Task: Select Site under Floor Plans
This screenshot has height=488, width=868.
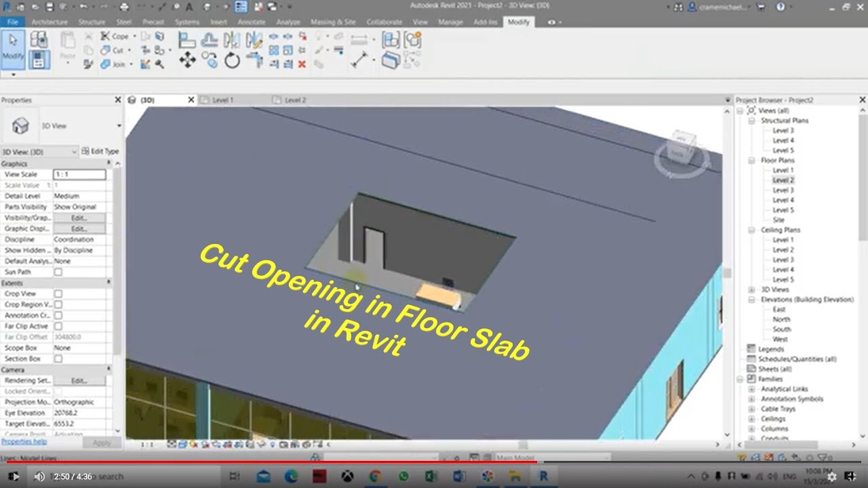Action: [778, 220]
